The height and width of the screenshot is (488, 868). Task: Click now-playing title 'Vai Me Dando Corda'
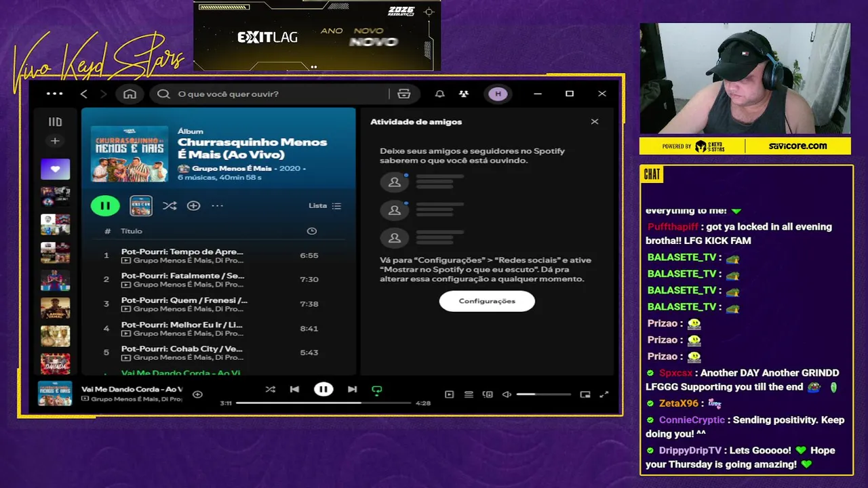pyautogui.click(x=132, y=389)
